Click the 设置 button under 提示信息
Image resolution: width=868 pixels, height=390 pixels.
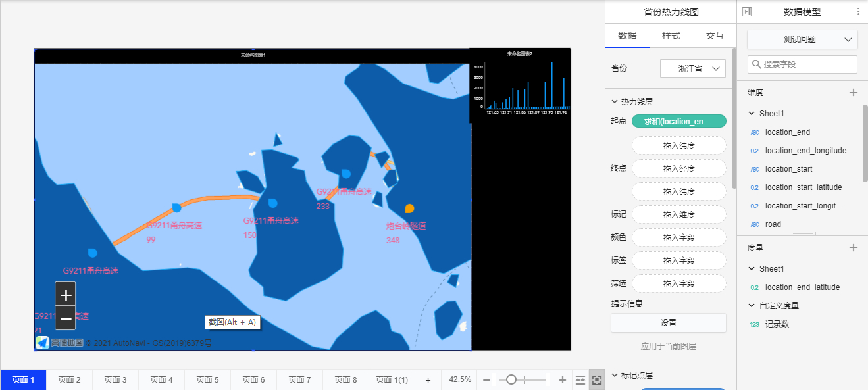[668, 323]
